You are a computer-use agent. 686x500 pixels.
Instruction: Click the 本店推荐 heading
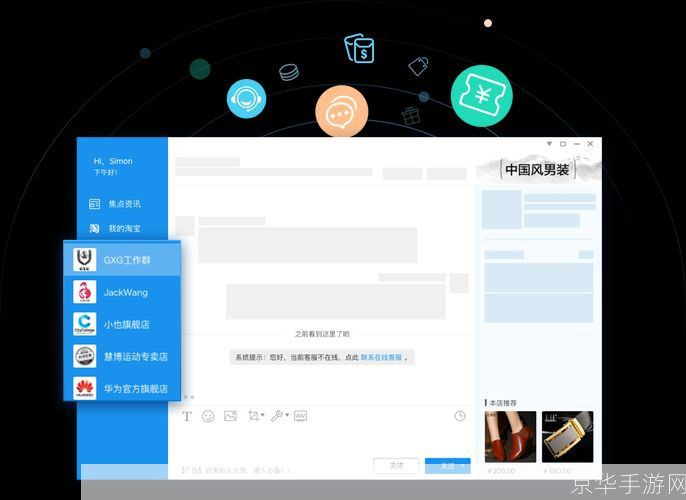pos(501,403)
